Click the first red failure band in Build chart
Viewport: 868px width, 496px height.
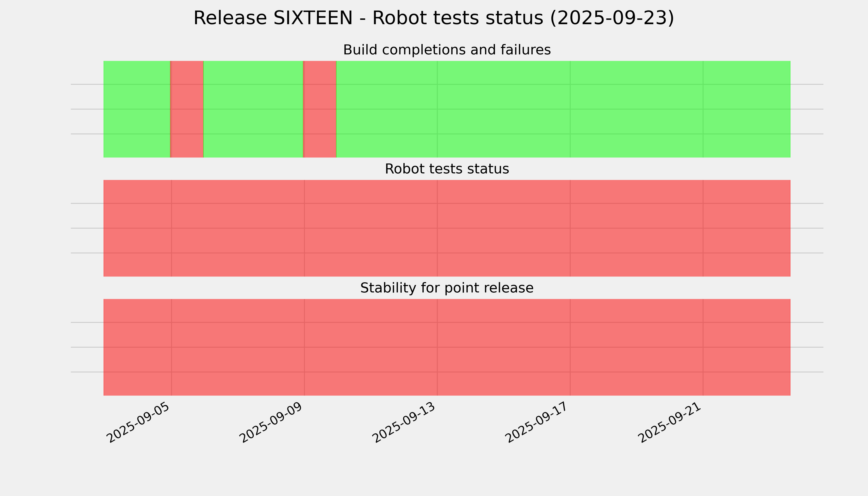pyautogui.click(x=187, y=109)
